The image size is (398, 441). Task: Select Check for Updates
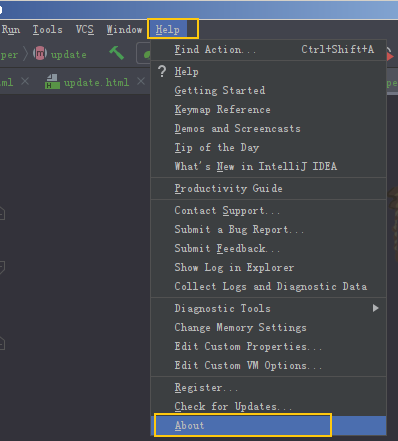[269, 407]
